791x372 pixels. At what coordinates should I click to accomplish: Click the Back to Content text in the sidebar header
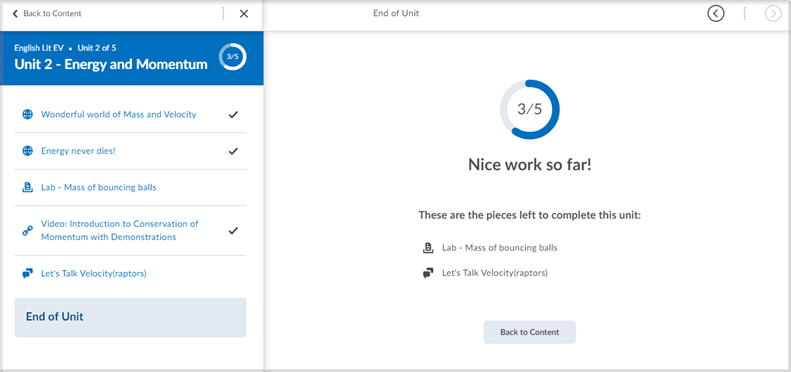coord(52,14)
